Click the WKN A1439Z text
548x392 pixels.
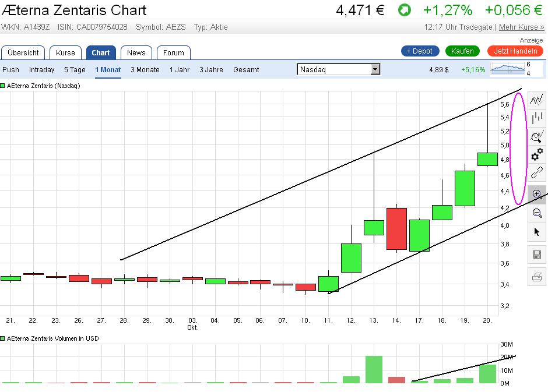click(26, 27)
